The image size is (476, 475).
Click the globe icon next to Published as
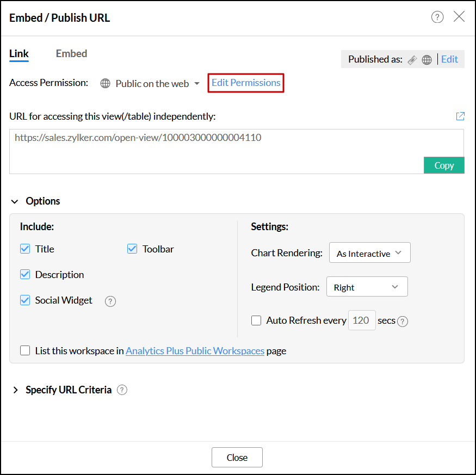[x=427, y=60]
